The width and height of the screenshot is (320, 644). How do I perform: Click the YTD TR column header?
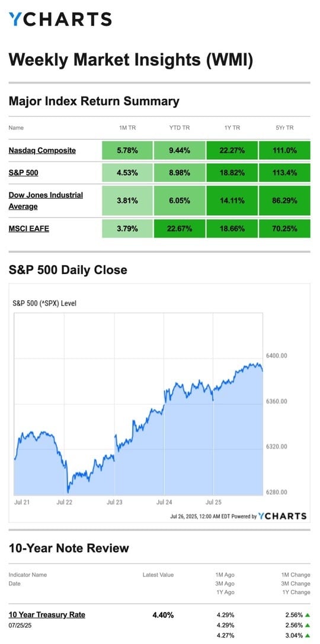coord(180,128)
